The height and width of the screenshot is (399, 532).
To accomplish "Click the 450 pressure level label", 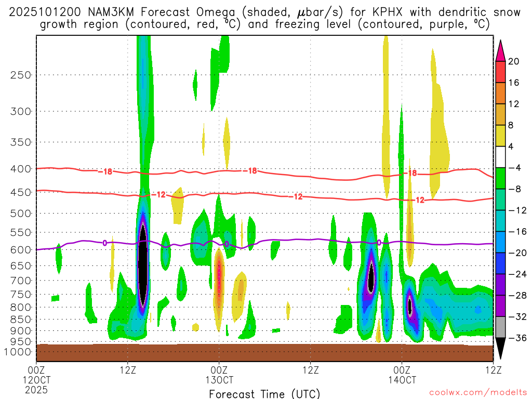I will pos(21,192).
